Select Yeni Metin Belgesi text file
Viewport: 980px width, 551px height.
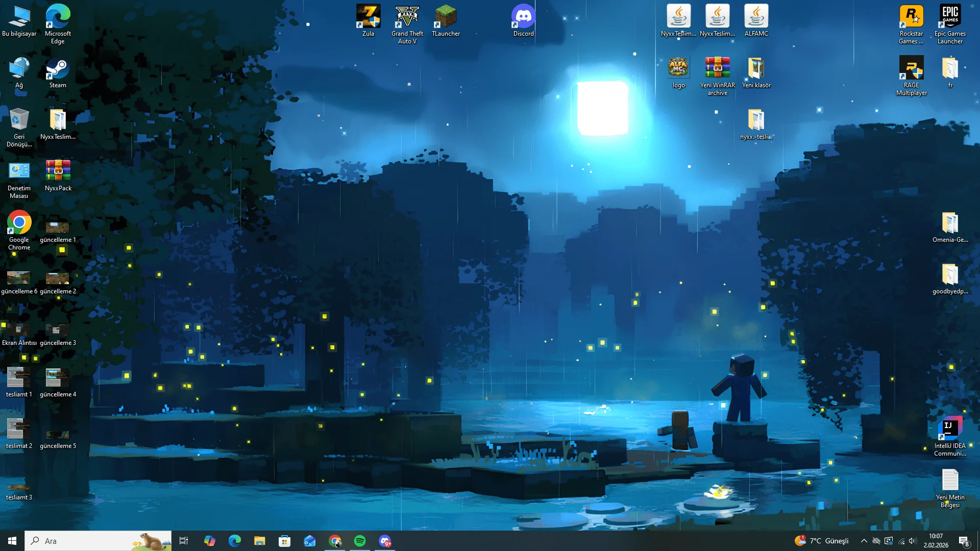coord(950,488)
